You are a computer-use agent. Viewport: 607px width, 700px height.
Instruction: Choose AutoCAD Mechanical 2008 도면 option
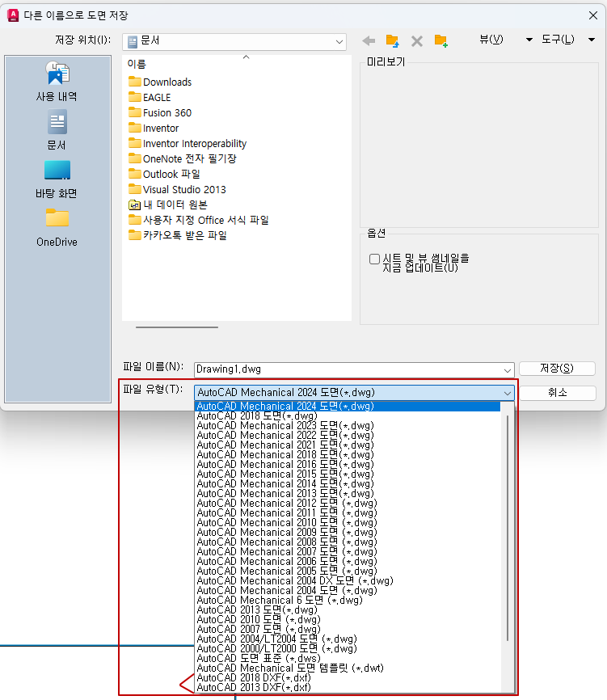(x=348, y=542)
